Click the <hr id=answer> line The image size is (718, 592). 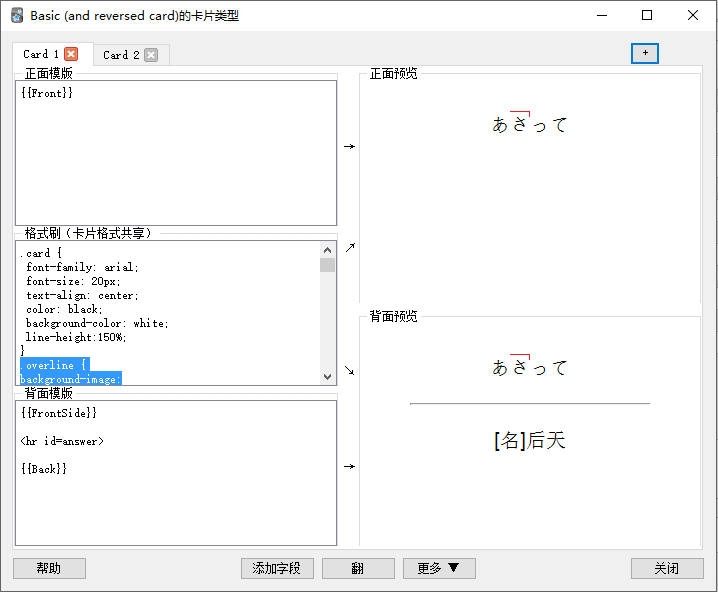pos(62,441)
